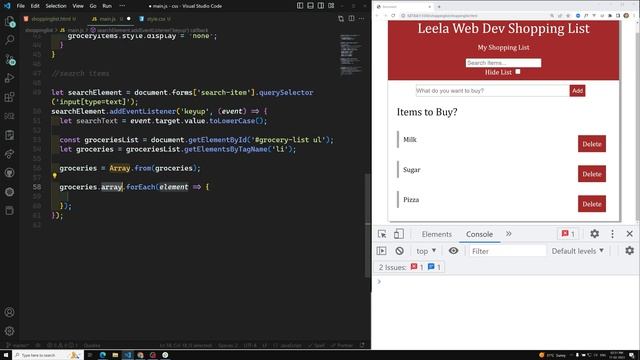The height and width of the screenshot is (360, 640).
Task: Delete the Pizza item
Action: tap(591, 204)
